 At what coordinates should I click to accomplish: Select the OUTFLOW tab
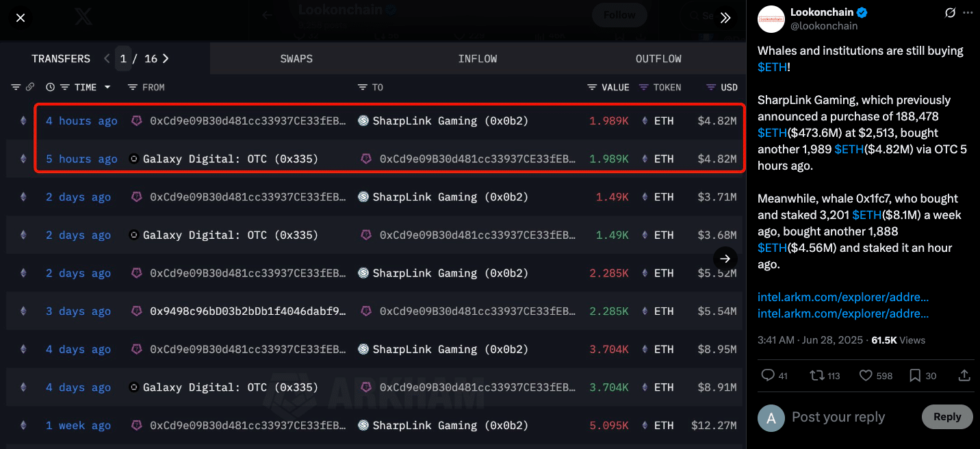pos(658,59)
